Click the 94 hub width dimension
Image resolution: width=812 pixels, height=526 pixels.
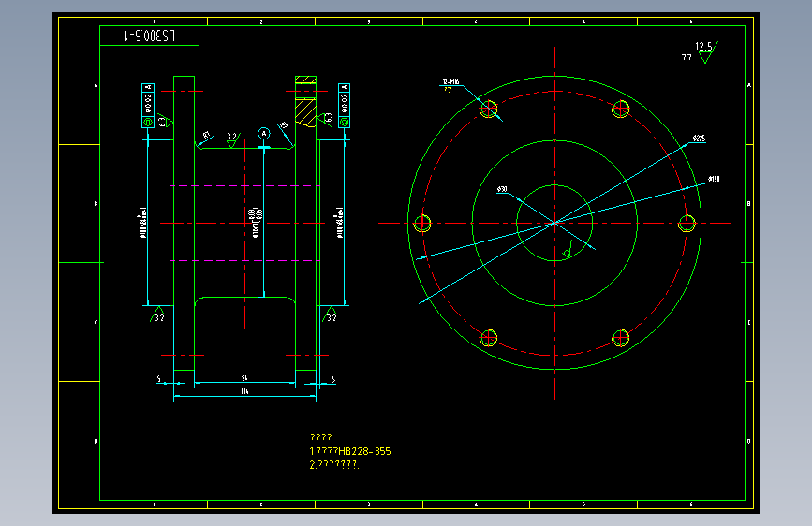[244, 378]
